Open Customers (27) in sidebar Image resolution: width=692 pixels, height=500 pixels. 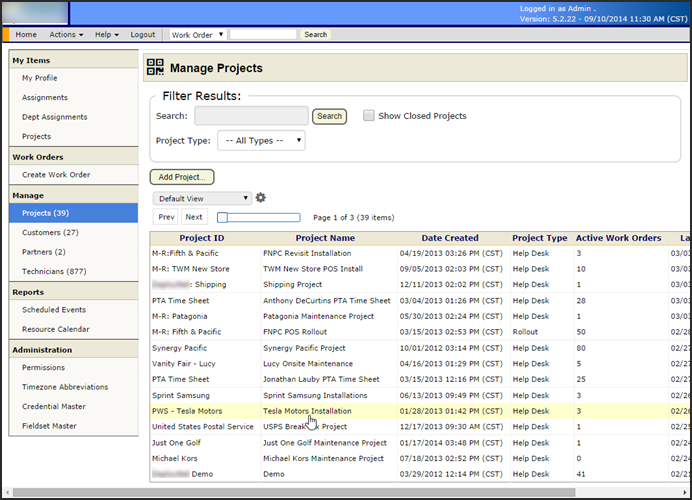(x=50, y=232)
